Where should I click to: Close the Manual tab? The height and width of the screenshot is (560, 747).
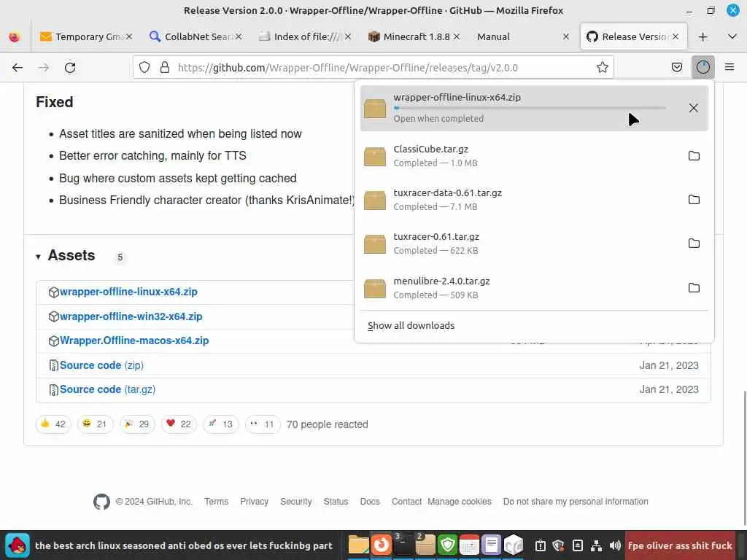566,36
